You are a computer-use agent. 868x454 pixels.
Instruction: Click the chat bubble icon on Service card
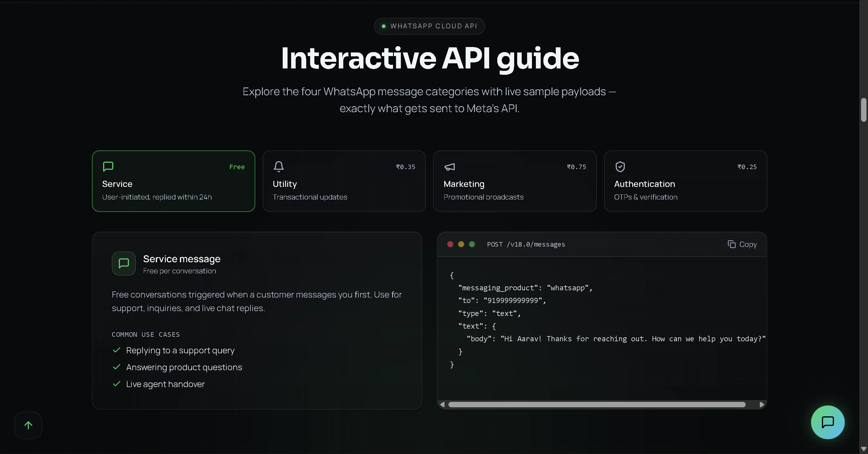click(x=108, y=166)
